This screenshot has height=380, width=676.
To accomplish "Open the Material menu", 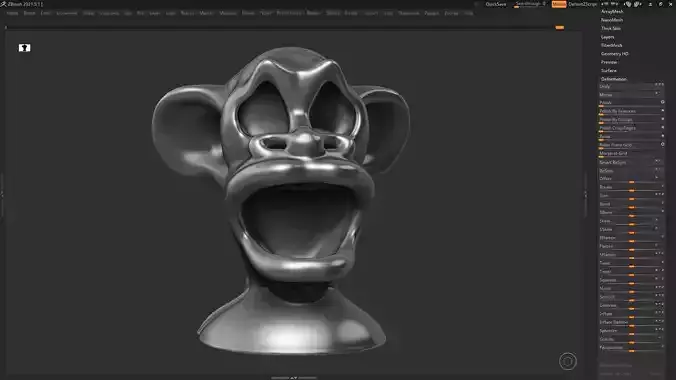I will click(x=228, y=13).
